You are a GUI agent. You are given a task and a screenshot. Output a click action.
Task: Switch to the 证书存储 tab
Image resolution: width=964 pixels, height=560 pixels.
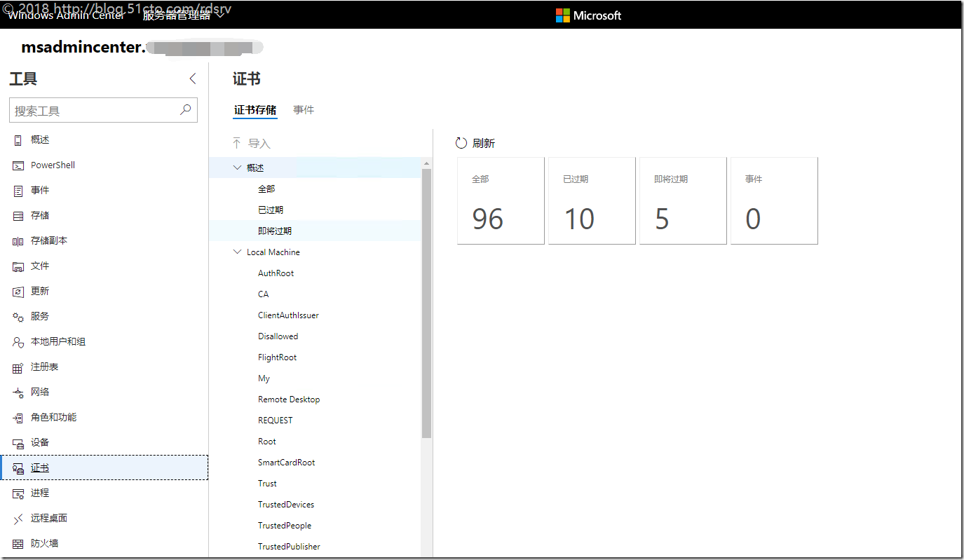(255, 110)
